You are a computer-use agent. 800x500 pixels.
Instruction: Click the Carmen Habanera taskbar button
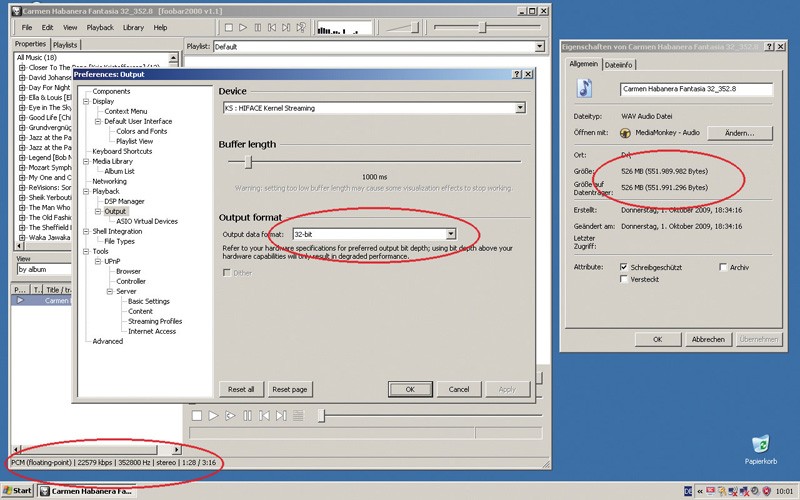click(88, 491)
